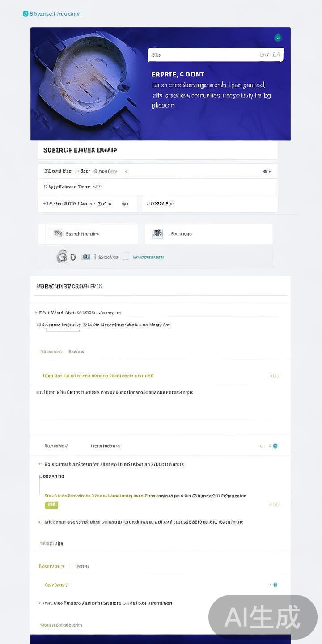Click the left card's thumbnail icon
The height and width of the screenshot is (644, 322).
(x=57, y=233)
